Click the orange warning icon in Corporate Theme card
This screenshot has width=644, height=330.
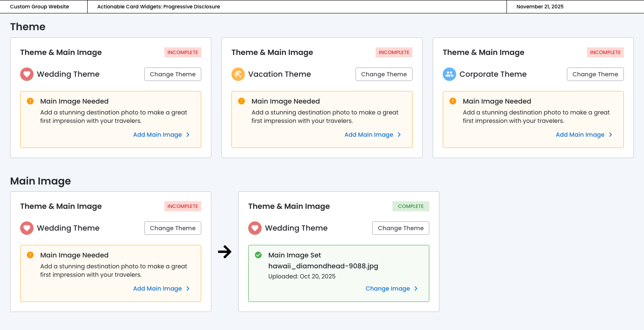pos(453,101)
